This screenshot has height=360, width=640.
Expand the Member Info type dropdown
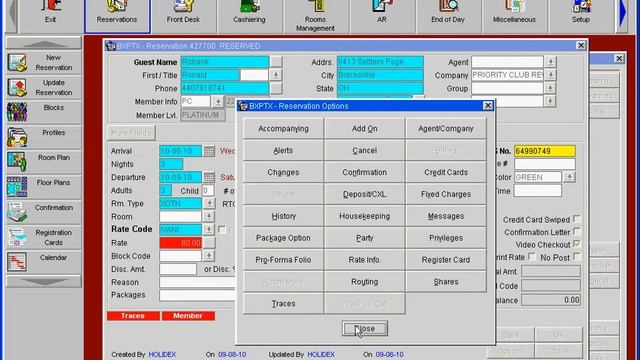point(218,101)
